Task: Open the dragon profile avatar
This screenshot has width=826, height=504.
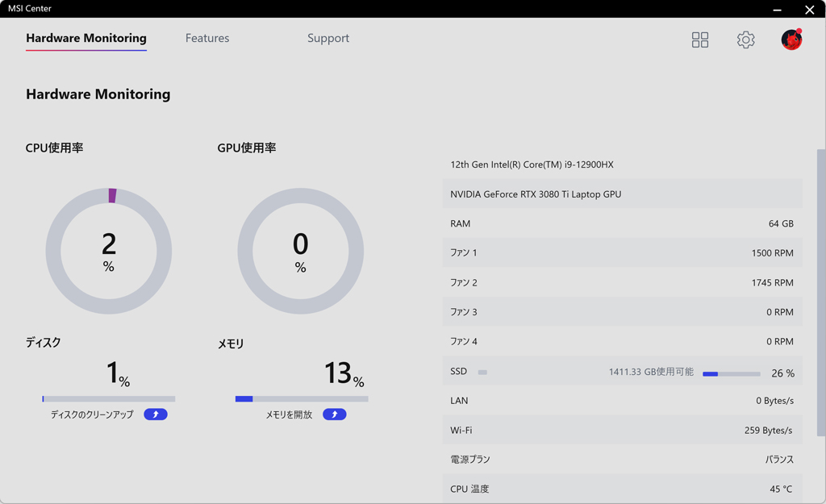Action: point(791,40)
